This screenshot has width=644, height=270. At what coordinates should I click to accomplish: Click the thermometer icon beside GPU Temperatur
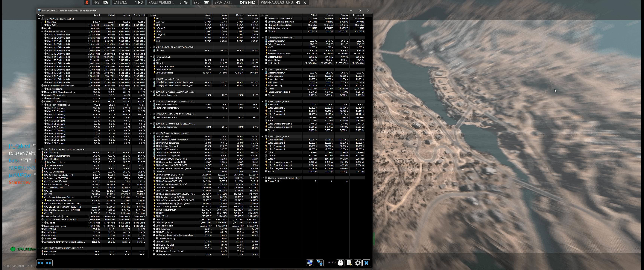154,136
